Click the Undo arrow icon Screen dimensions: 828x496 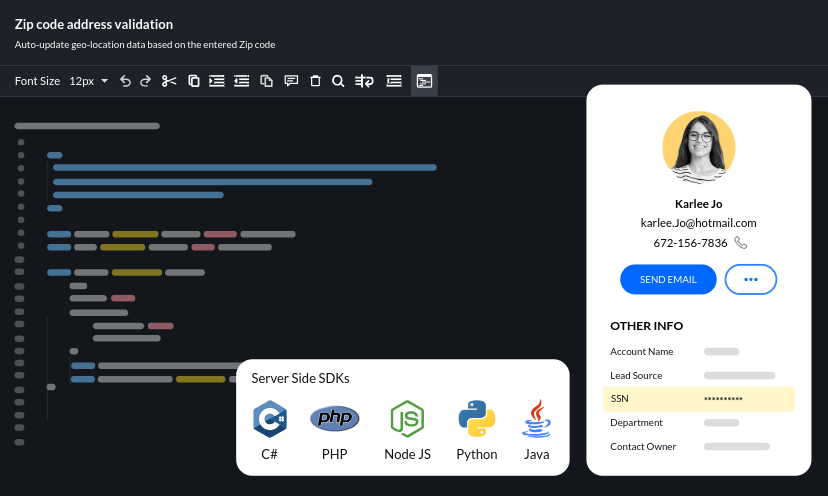pos(125,81)
